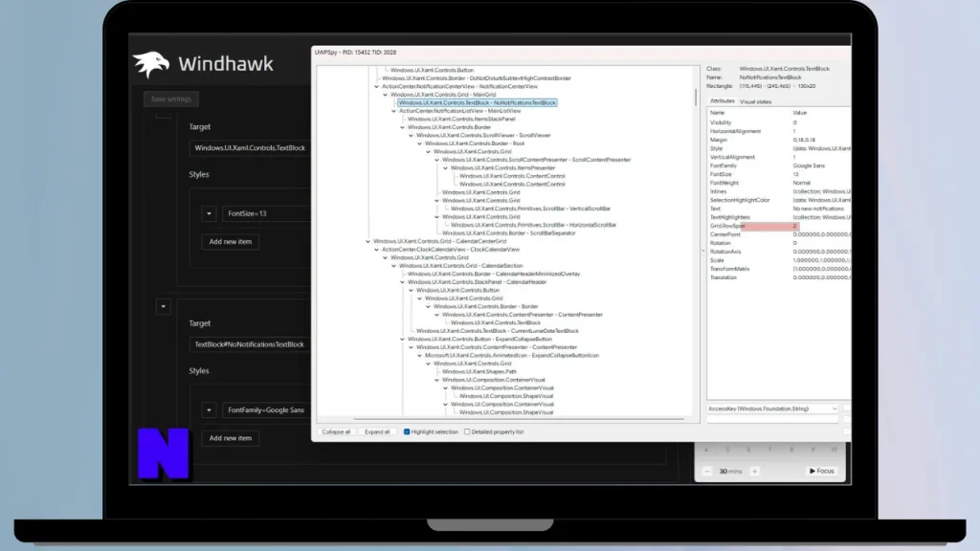
Task: Click the value box below the AccessKey dropdown
Action: pos(772,419)
